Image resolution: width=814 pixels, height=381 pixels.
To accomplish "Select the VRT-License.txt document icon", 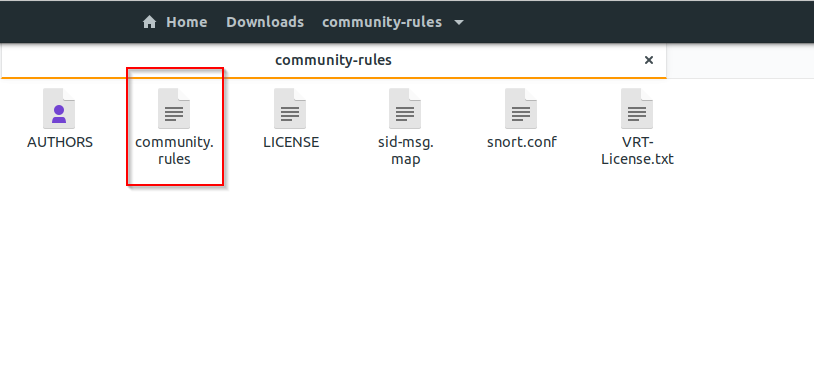I will (637, 108).
